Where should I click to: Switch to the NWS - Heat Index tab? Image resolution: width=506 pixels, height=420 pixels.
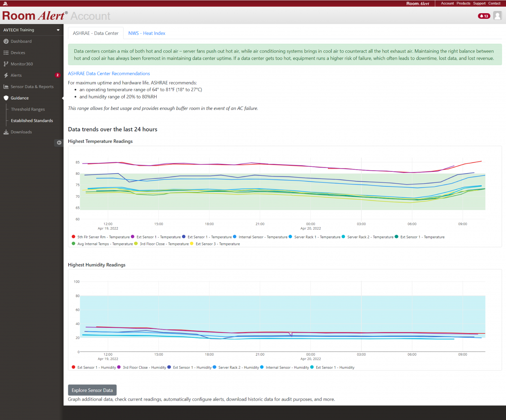pos(147,33)
